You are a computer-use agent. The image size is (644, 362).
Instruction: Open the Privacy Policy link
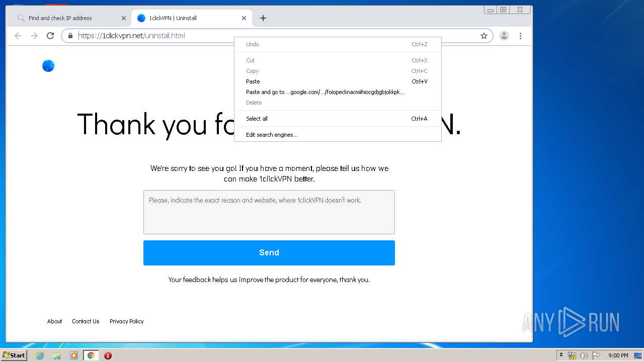click(127, 321)
